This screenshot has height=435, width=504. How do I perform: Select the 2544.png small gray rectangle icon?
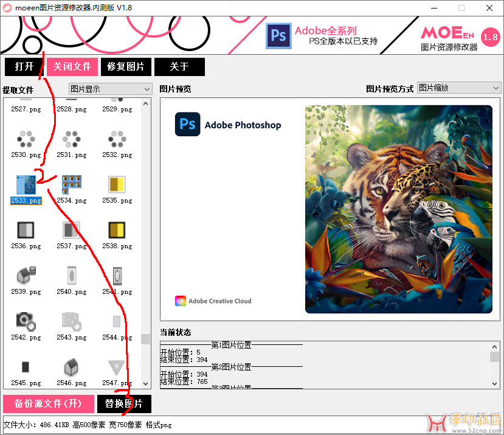pos(117,321)
